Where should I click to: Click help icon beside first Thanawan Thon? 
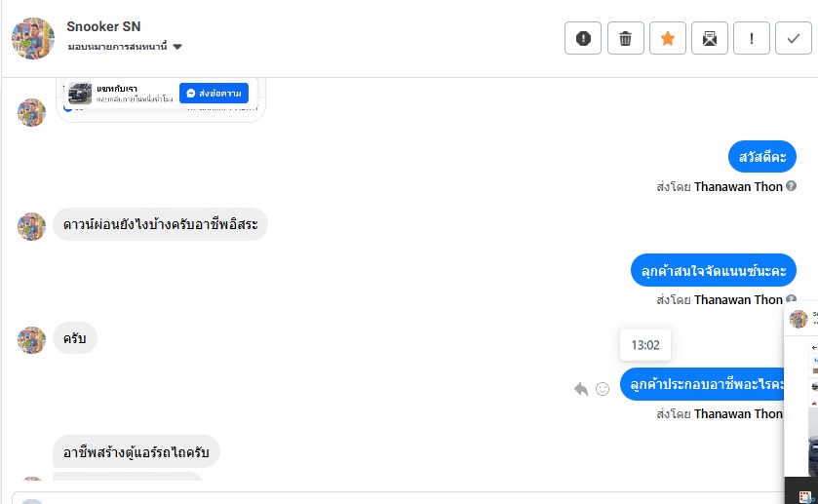pos(792,186)
